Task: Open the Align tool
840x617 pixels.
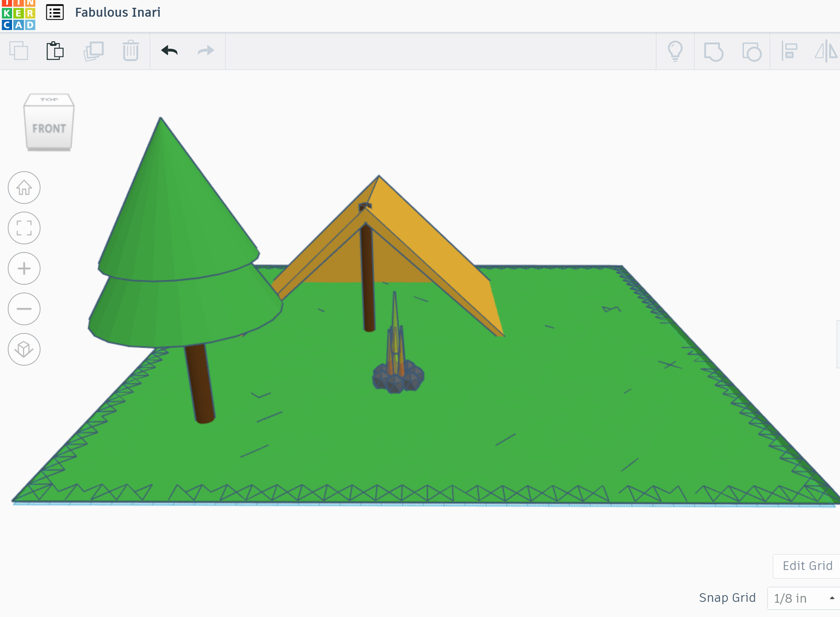Action: coord(789,51)
